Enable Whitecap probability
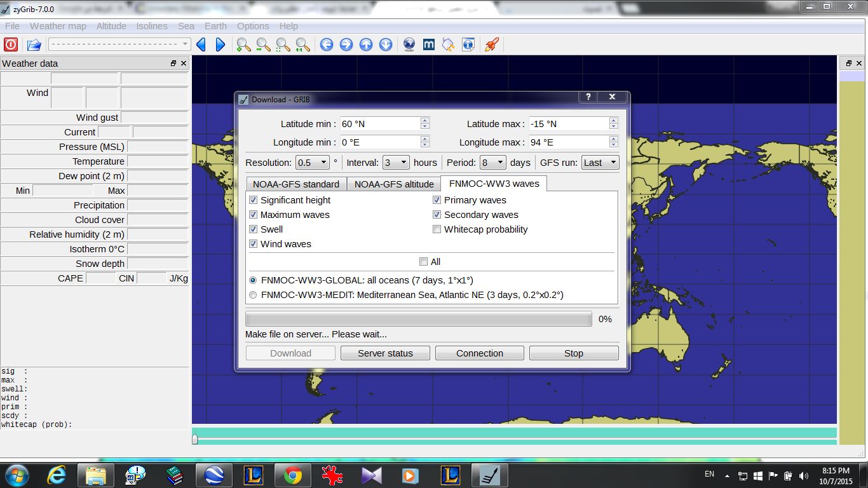 click(x=437, y=229)
